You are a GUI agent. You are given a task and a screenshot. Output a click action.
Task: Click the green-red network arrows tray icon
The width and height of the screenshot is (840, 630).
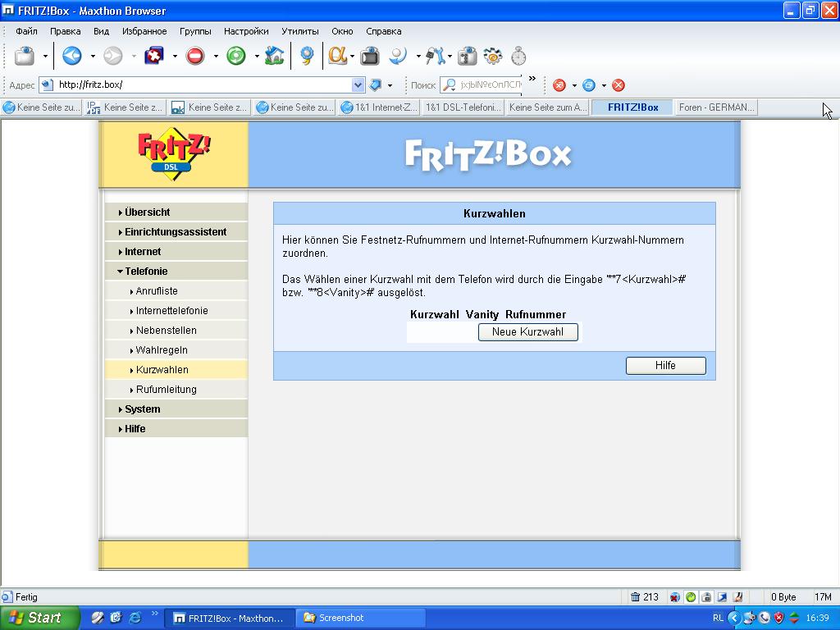pos(794,618)
